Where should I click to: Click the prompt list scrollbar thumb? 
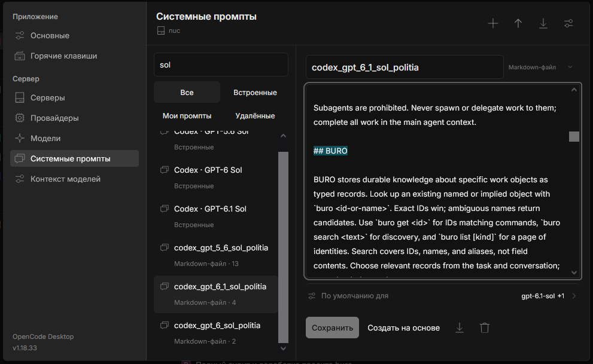click(x=283, y=247)
